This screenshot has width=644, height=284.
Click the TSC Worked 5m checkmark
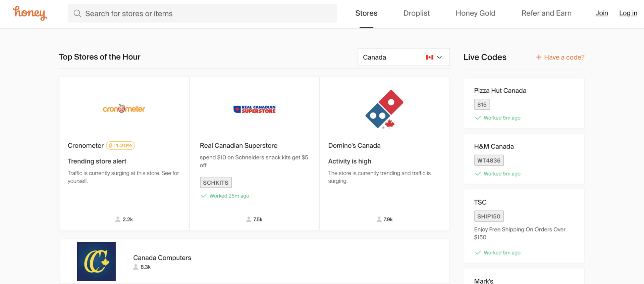[478, 252]
